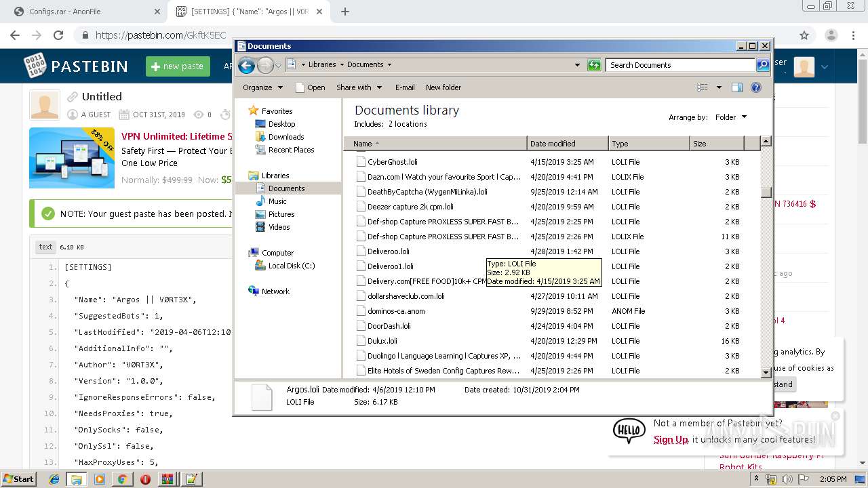Select Libraries node in navigation pane
This screenshot has height=488, width=868.
(x=275, y=176)
